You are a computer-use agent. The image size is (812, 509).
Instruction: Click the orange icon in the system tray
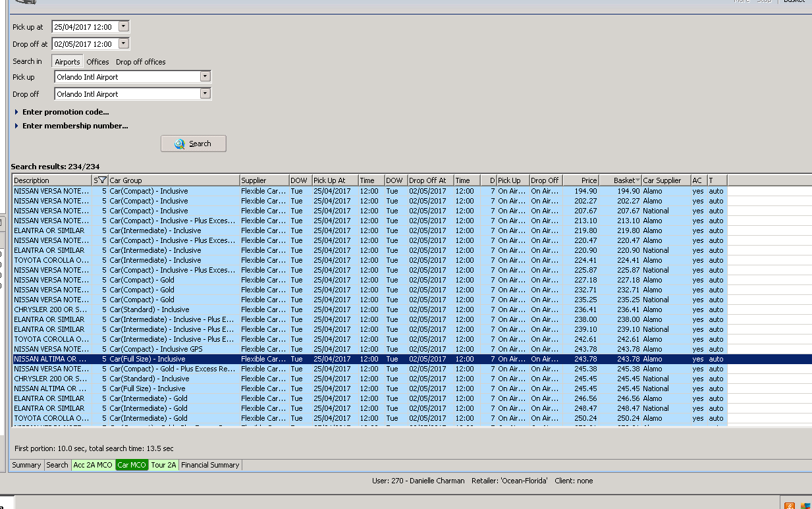pos(790,506)
